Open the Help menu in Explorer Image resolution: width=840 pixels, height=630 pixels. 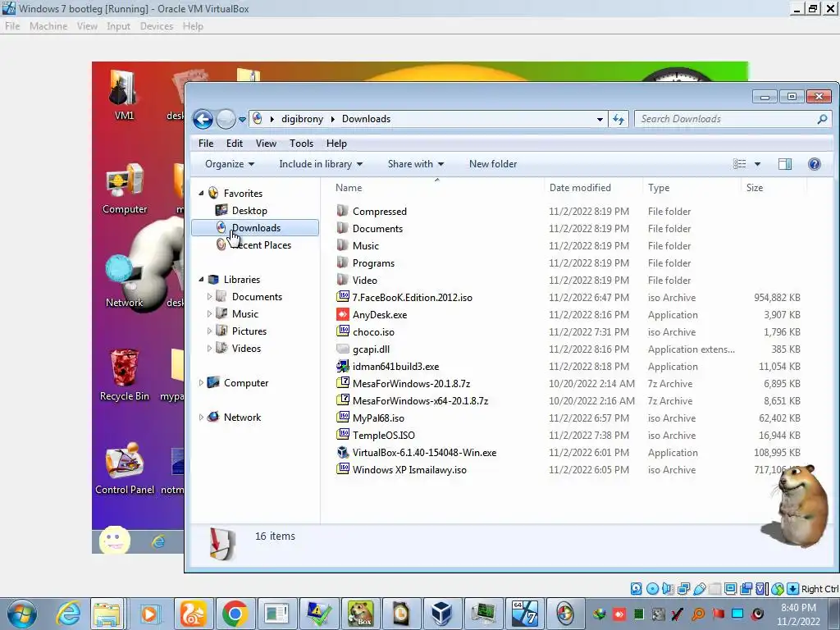click(336, 144)
